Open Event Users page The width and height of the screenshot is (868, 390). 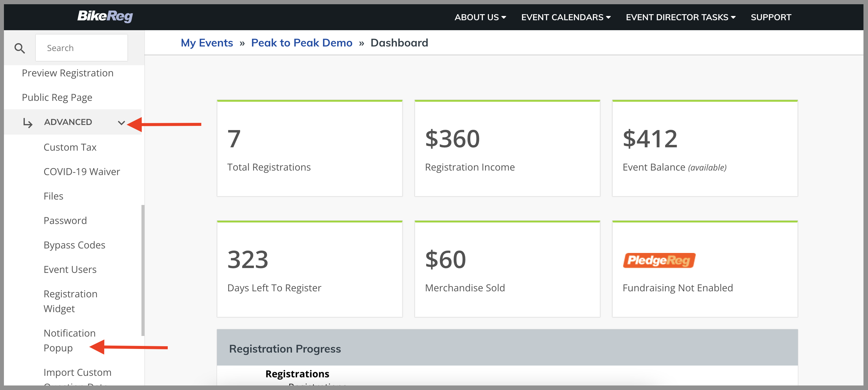click(x=70, y=270)
